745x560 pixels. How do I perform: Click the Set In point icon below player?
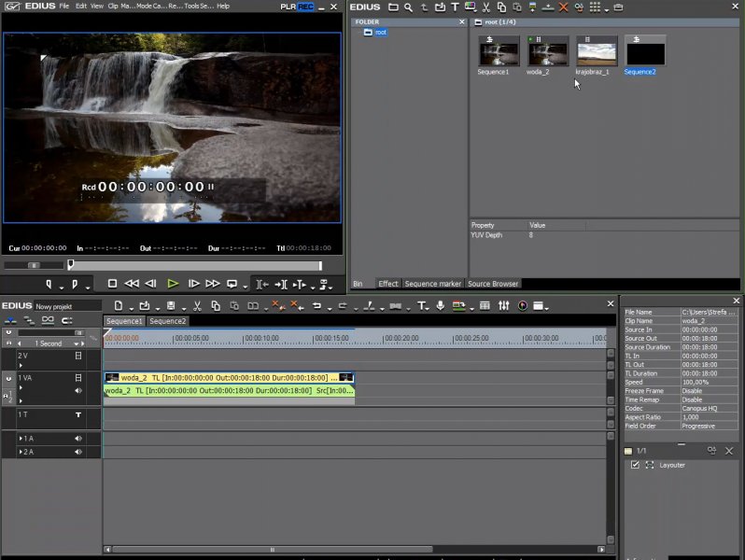click(x=49, y=284)
